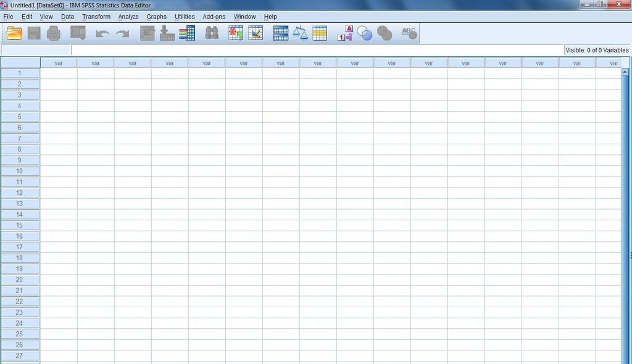Select row header 10
This screenshot has width=632, height=364.
(20, 172)
